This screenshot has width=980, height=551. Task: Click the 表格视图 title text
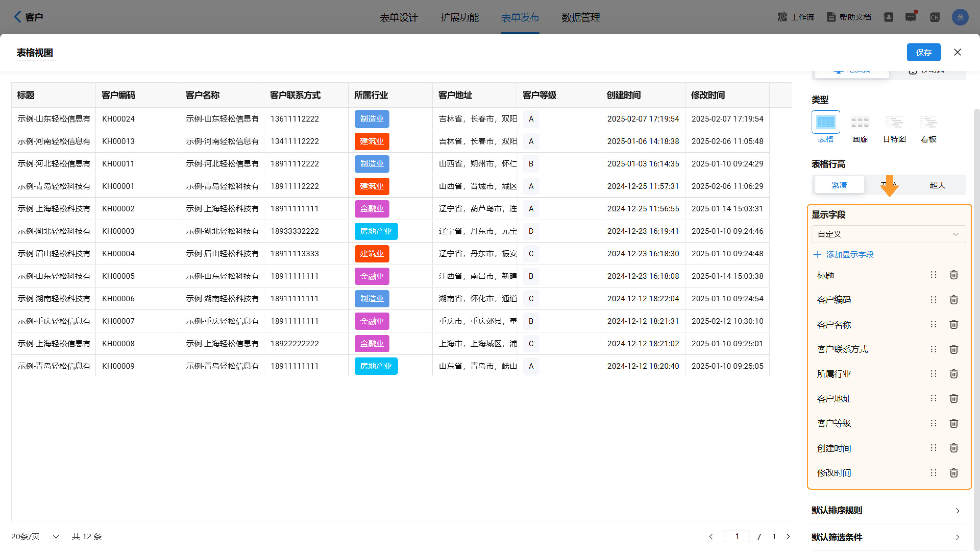pyautogui.click(x=35, y=53)
